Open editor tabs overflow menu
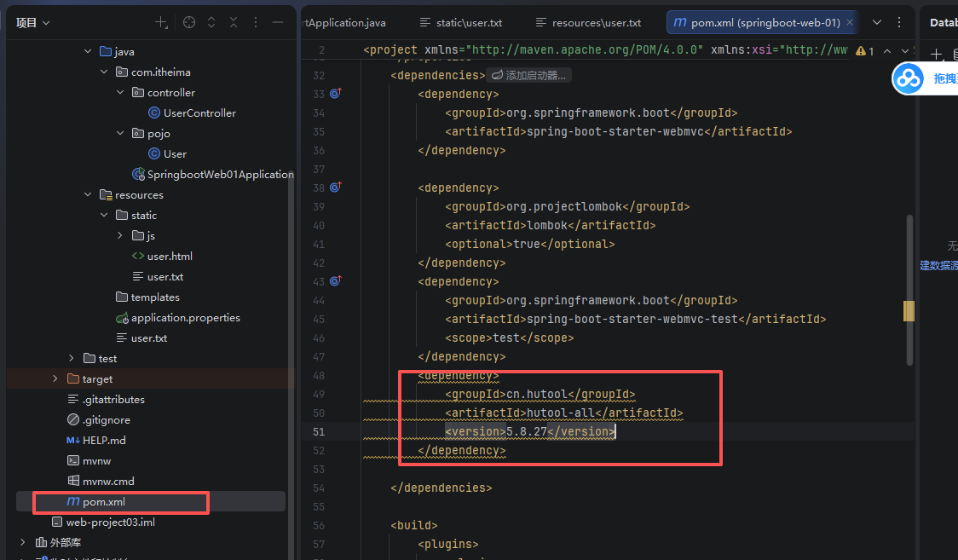This screenshot has height=560, width=958. pos(898,23)
